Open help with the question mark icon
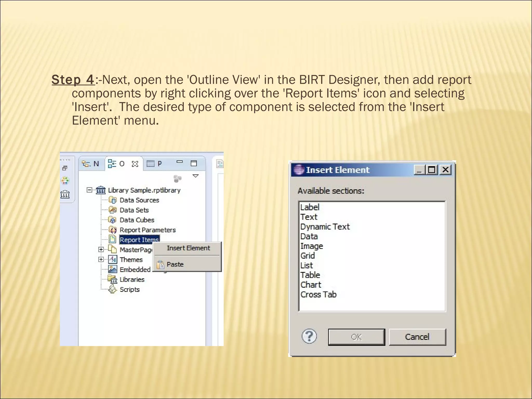The image size is (532, 399). click(x=309, y=336)
